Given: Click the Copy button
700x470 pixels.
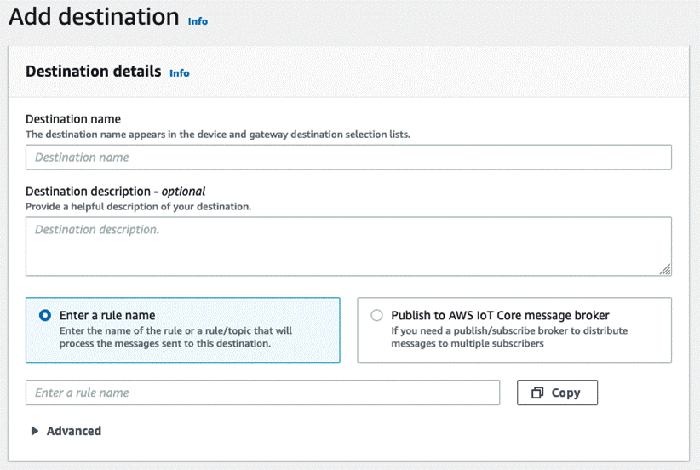Looking at the screenshot, I should click(x=557, y=393).
